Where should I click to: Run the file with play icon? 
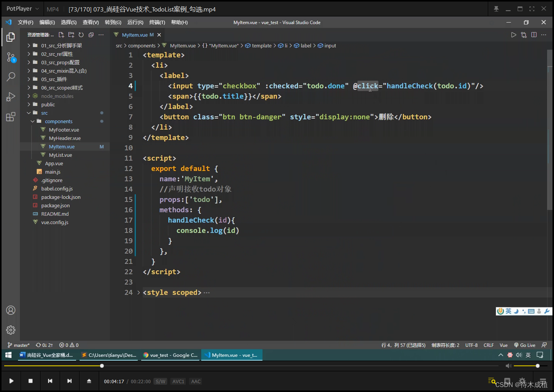(513, 35)
